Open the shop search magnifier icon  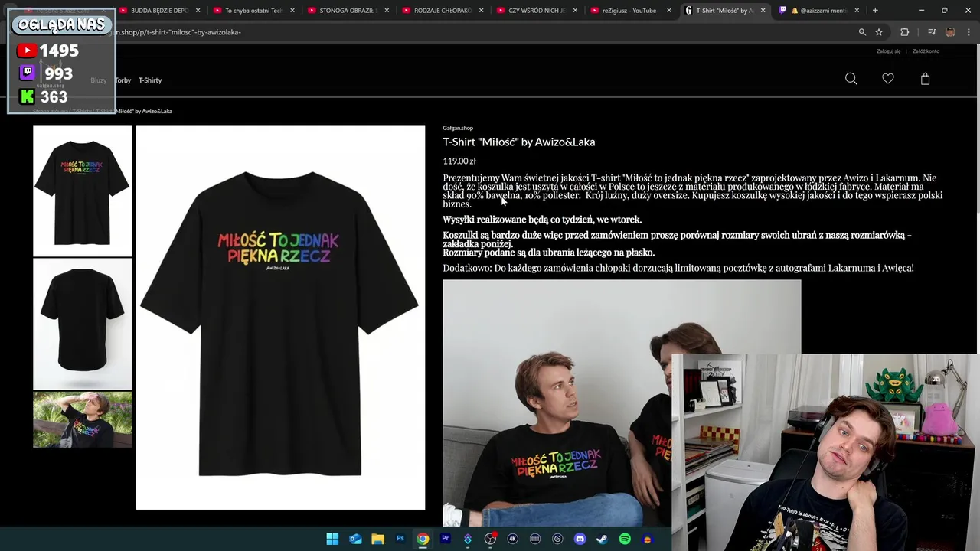coord(851,79)
